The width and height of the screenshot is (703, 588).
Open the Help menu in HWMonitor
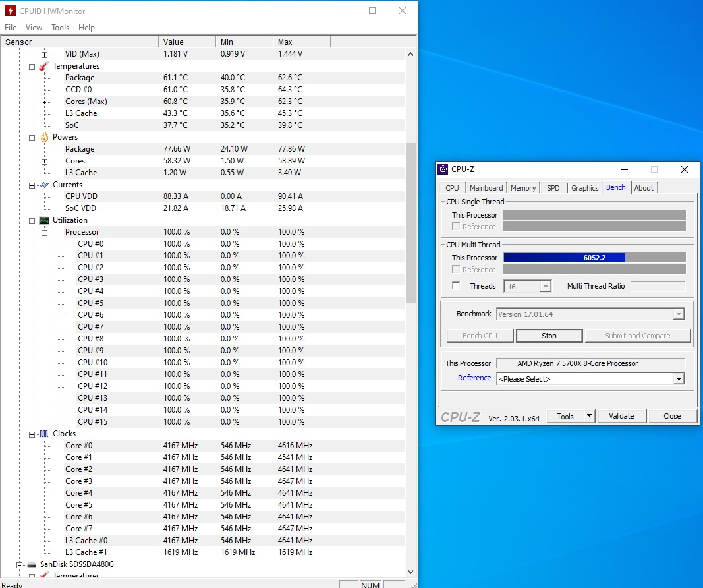(x=86, y=28)
